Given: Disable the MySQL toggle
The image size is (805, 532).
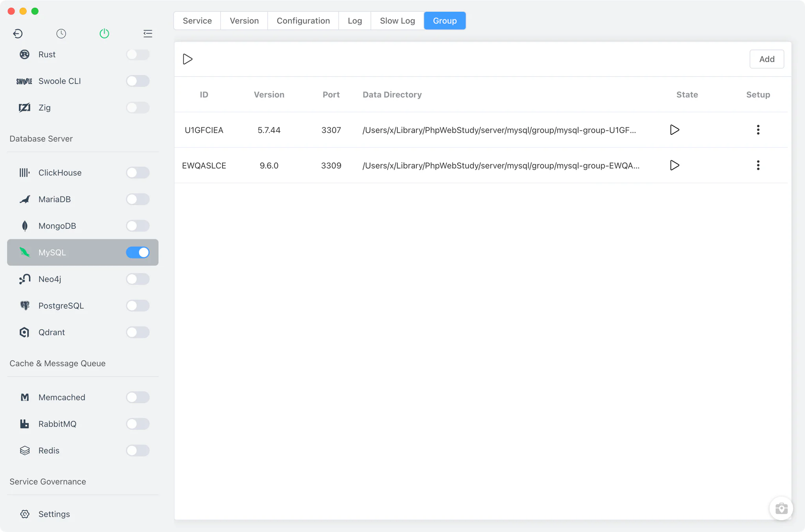Looking at the screenshot, I should pyautogui.click(x=138, y=252).
